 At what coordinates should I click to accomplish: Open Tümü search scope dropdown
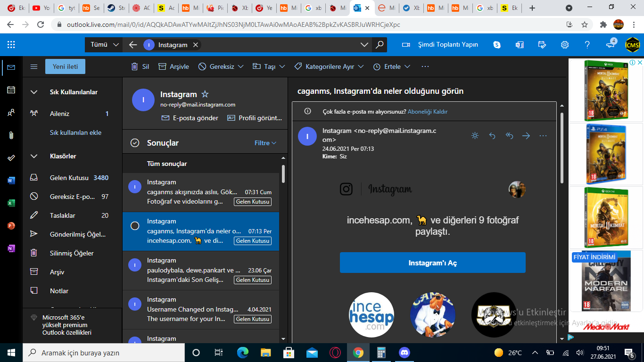pyautogui.click(x=105, y=45)
